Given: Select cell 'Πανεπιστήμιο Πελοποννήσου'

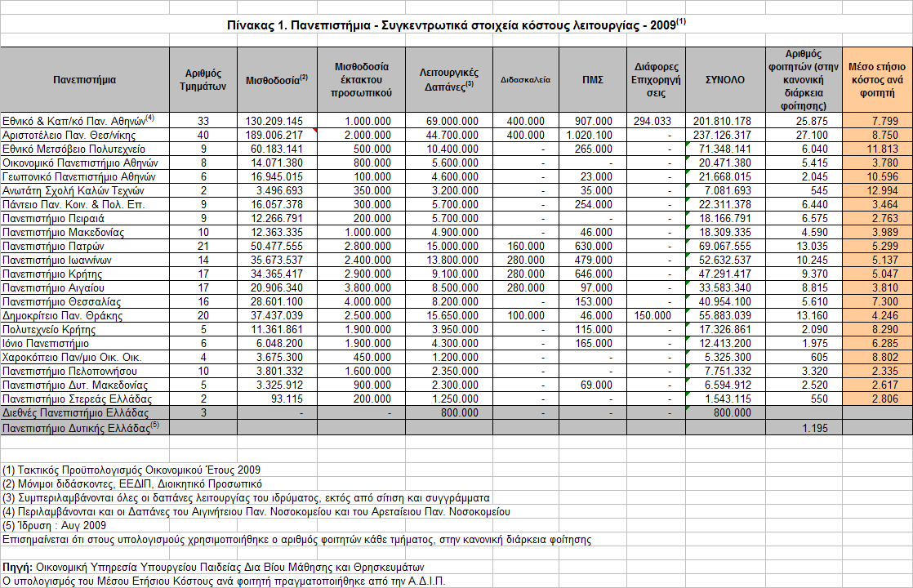Looking at the screenshot, I should coord(84,372).
